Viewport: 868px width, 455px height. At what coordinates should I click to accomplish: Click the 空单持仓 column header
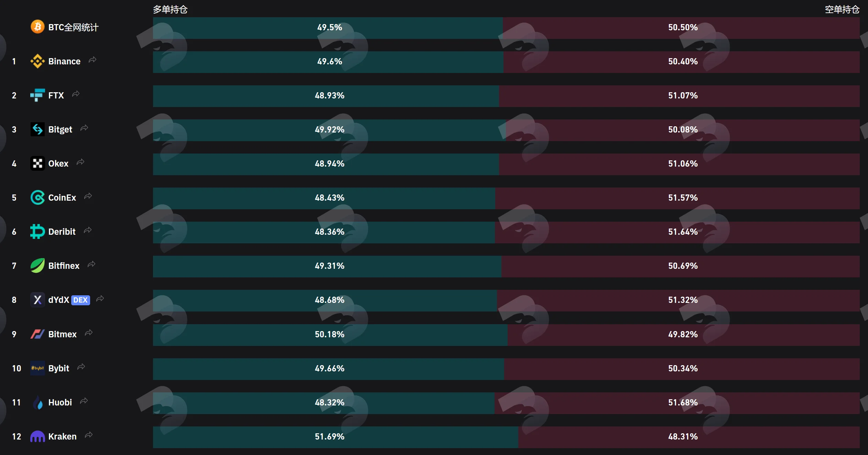tap(842, 9)
